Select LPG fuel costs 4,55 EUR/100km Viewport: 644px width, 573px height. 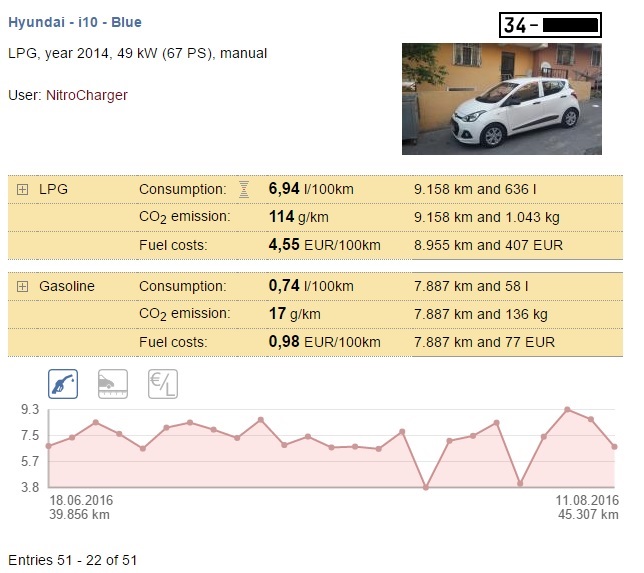324,245
